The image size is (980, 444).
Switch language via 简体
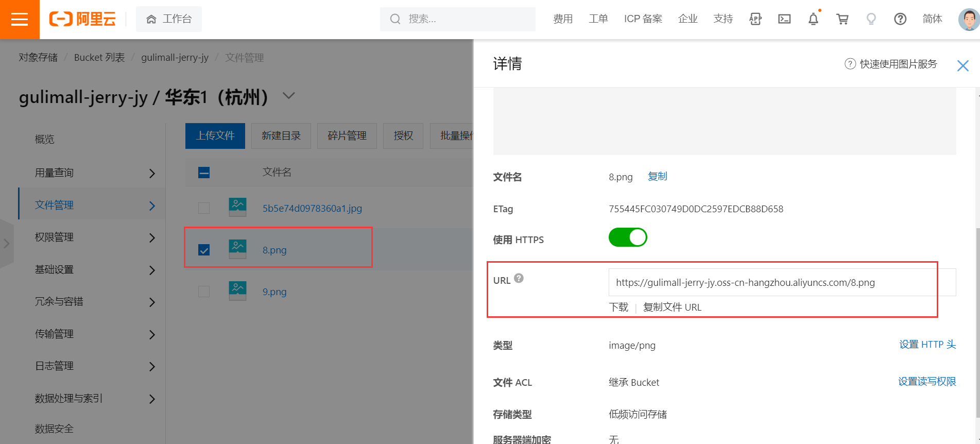tap(932, 19)
